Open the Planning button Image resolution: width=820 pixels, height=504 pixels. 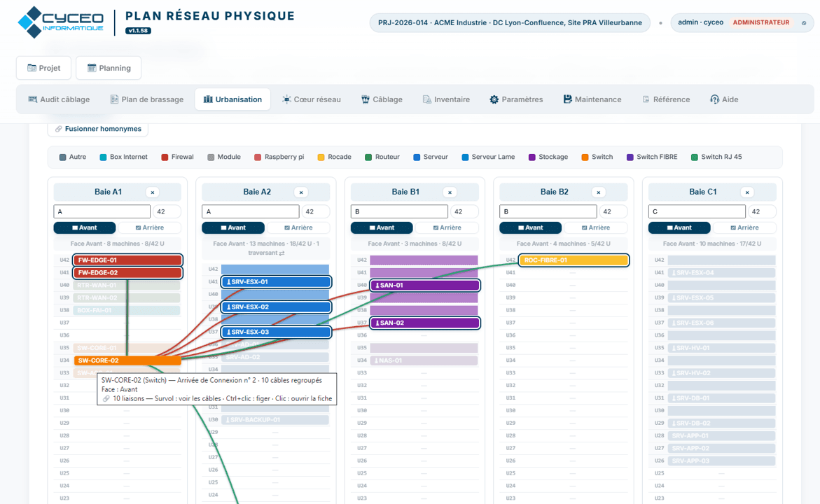point(109,68)
